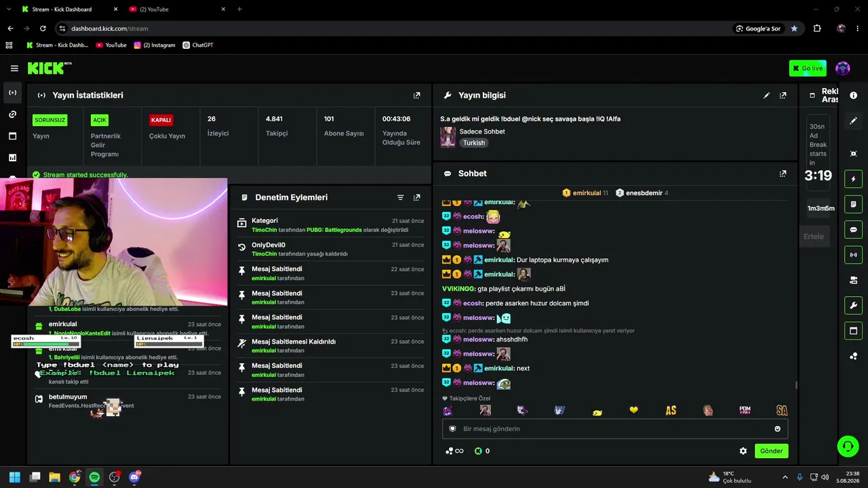
Task: Click Mesaj Sabitlemesi Kaldırıldı entry
Action: [330, 346]
